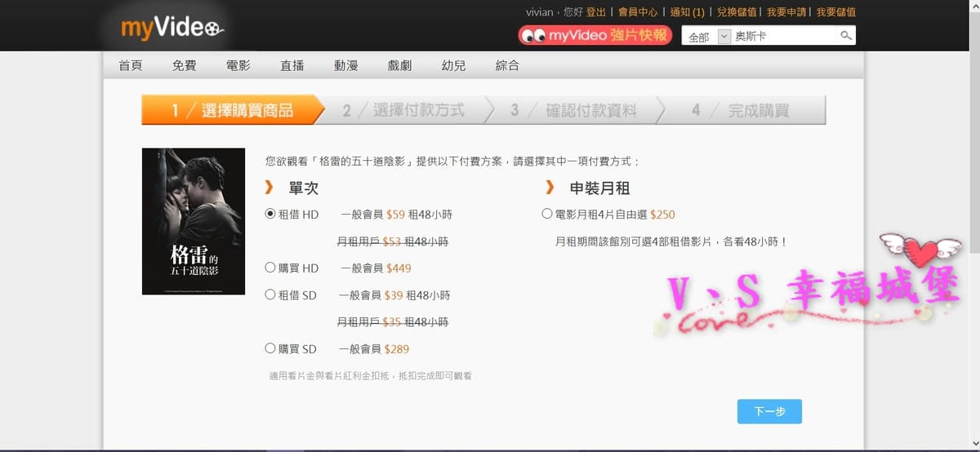Go to the 動漫 menu tab

click(345, 65)
